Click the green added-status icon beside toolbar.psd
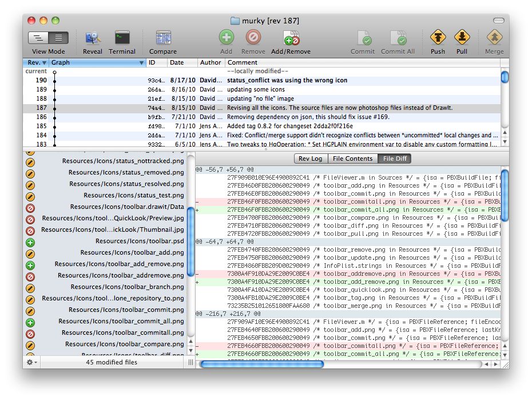532x400 pixels. pos(31,242)
